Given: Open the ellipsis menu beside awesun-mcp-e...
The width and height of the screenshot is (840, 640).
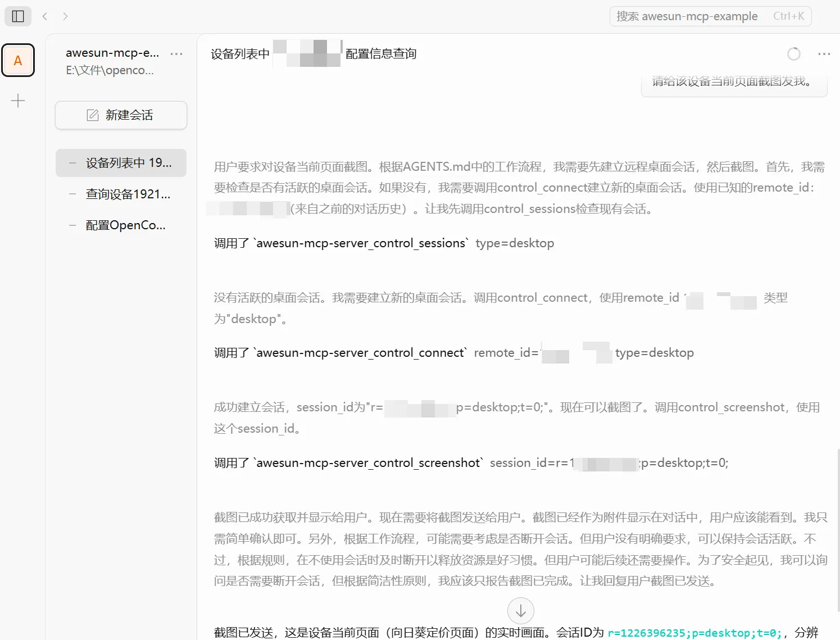Looking at the screenshot, I should [x=176, y=53].
